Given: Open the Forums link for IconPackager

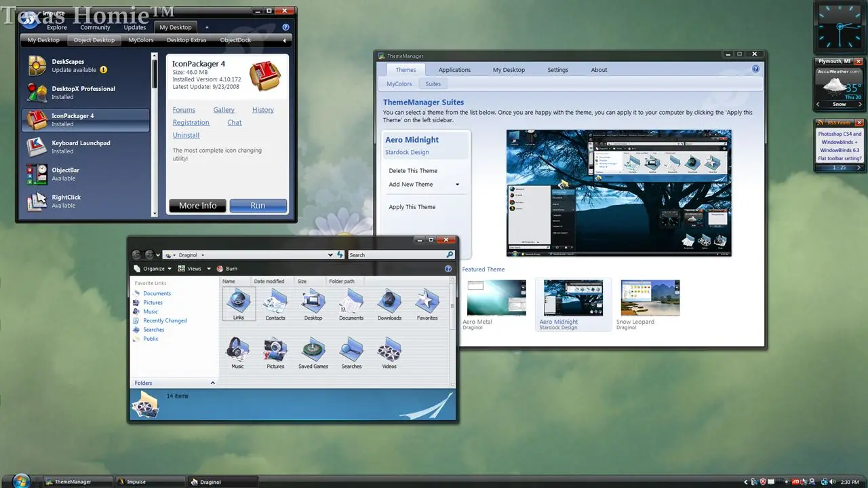Looking at the screenshot, I should (184, 110).
